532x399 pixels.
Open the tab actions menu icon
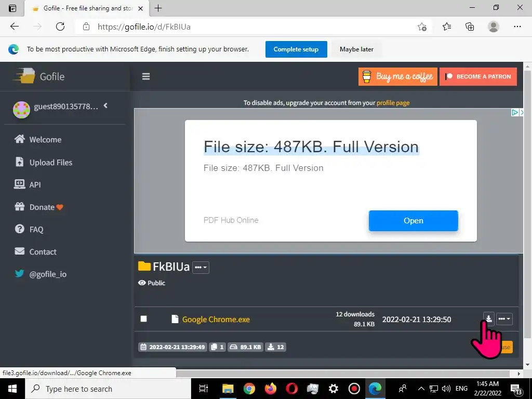pos(12,8)
